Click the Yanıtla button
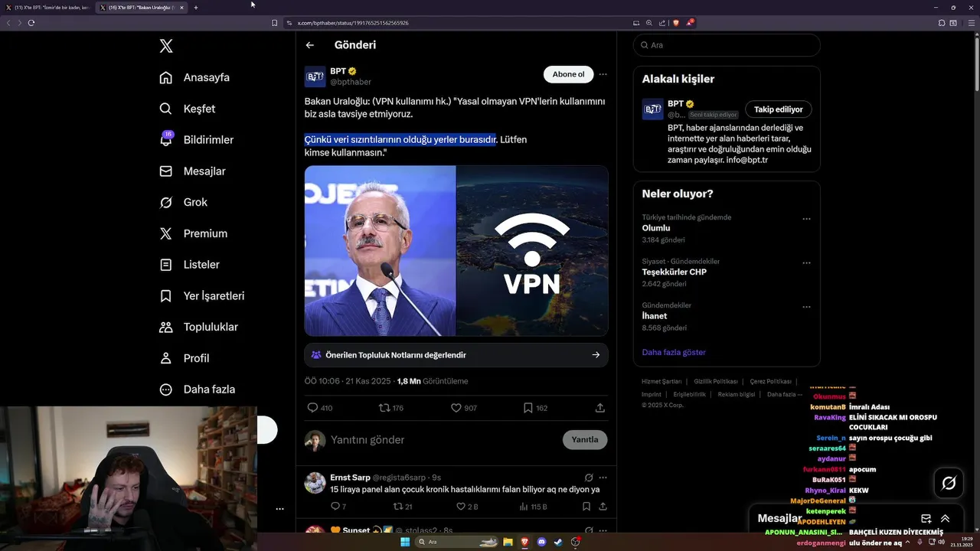This screenshot has height=551, width=980. point(585,440)
